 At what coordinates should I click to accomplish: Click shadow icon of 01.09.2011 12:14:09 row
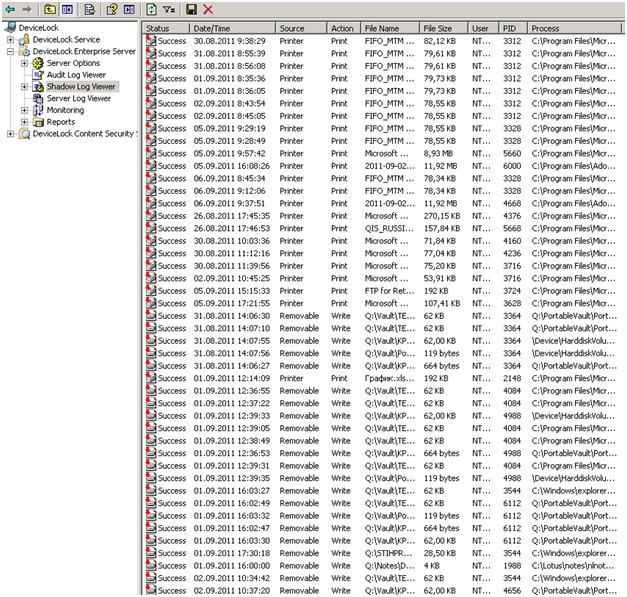click(x=151, y=378)
